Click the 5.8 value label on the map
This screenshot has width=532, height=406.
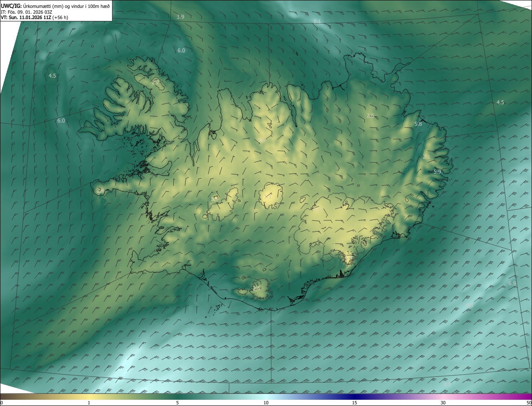pyautogui.click(x=418, y=124)
